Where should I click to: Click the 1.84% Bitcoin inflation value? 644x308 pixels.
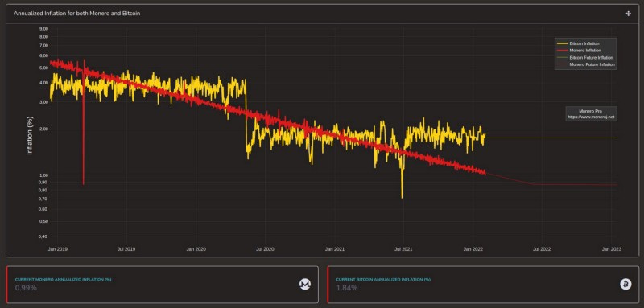point(347,288)
